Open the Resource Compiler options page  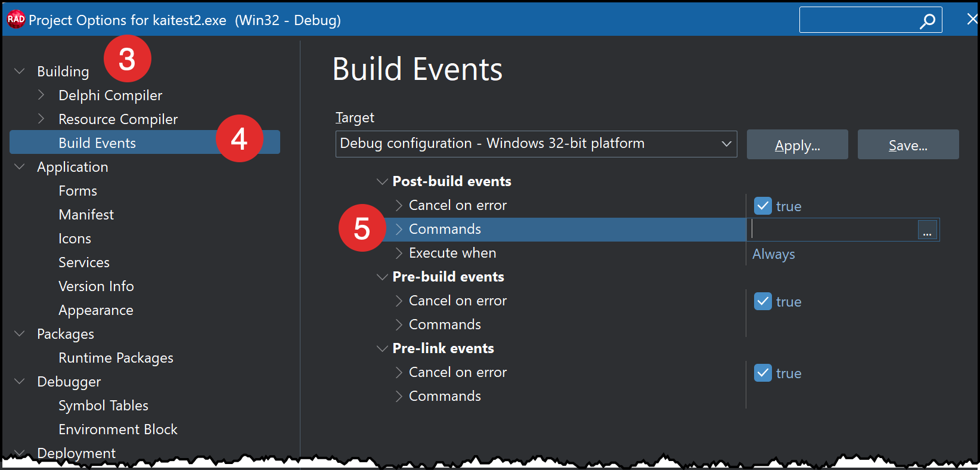click(x=118, y=119)
